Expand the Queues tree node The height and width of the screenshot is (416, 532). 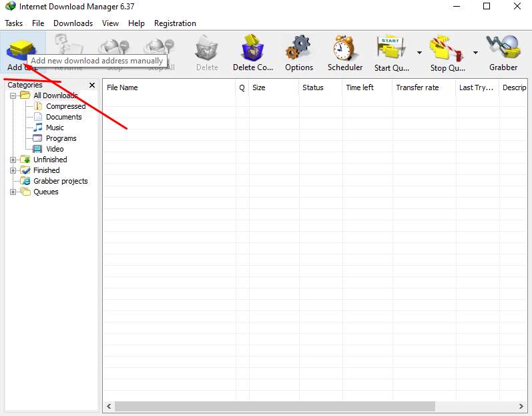point(13,192)
